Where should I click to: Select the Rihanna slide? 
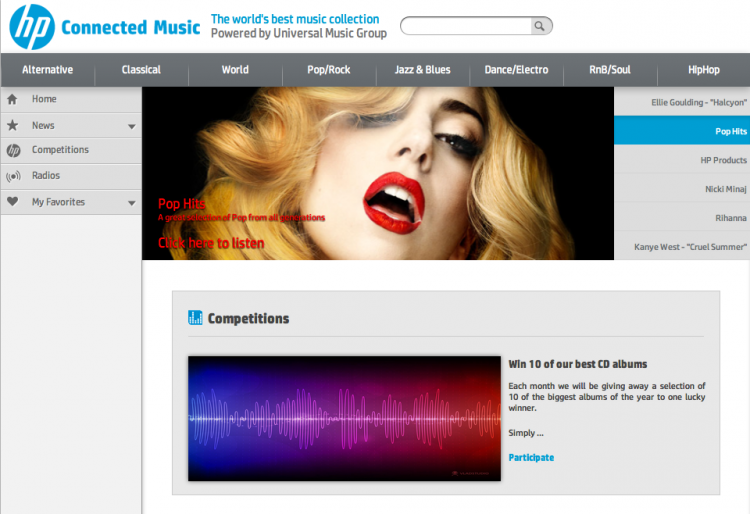(x=682, y=218)
